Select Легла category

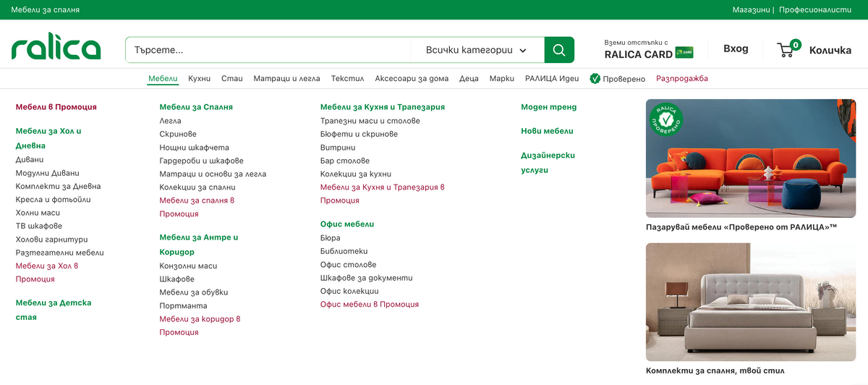click(171, 121)
